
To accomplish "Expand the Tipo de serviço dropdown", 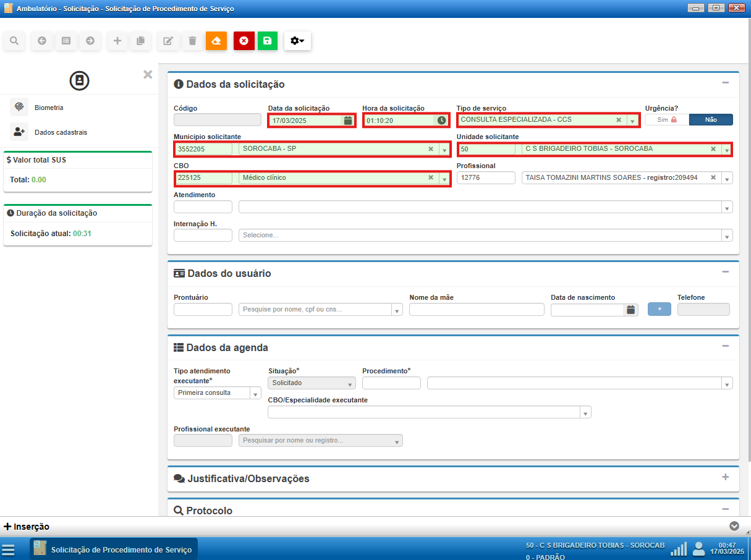I will (x=632, y=121).
